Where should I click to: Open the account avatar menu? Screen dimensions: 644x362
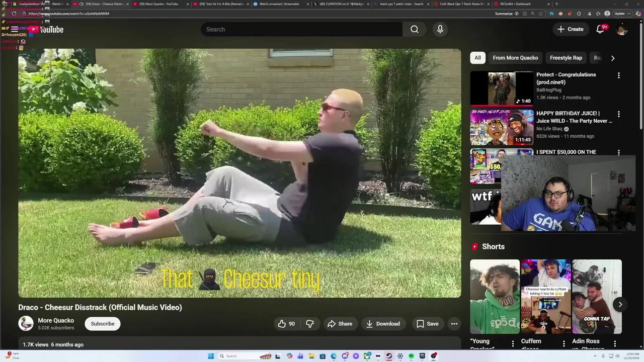[x=622, y=29]
